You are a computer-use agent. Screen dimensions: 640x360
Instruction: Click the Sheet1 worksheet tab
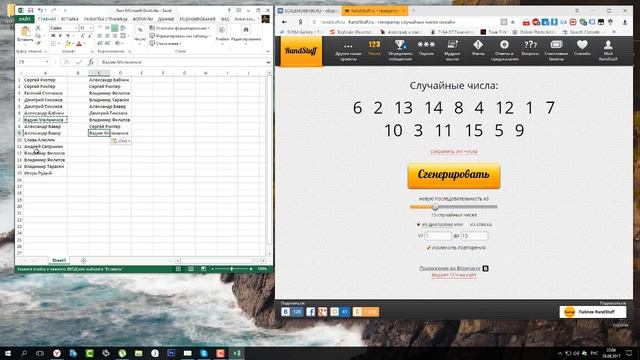(x=59, y=260)
